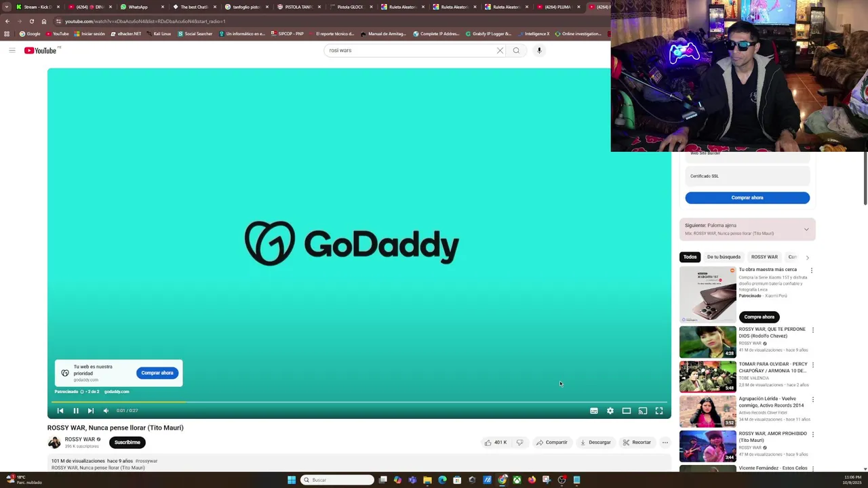The width and height of the screenshot is (868, 488).
Task: Open options for AMOR PROHIBIDO video
Action: pos(812,434)
